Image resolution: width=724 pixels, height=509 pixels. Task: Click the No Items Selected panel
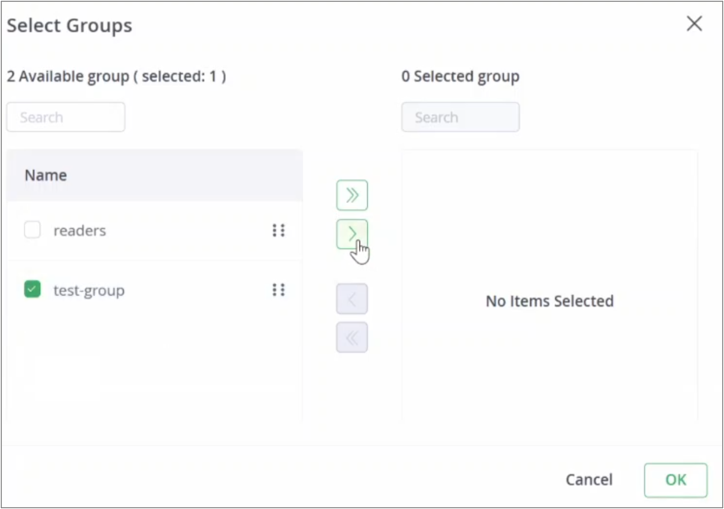point(549,300)
